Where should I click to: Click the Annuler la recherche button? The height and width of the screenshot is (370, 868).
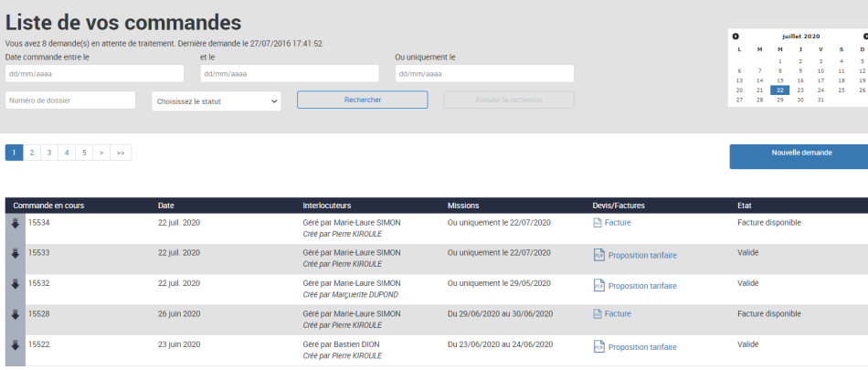click(509, 100)
